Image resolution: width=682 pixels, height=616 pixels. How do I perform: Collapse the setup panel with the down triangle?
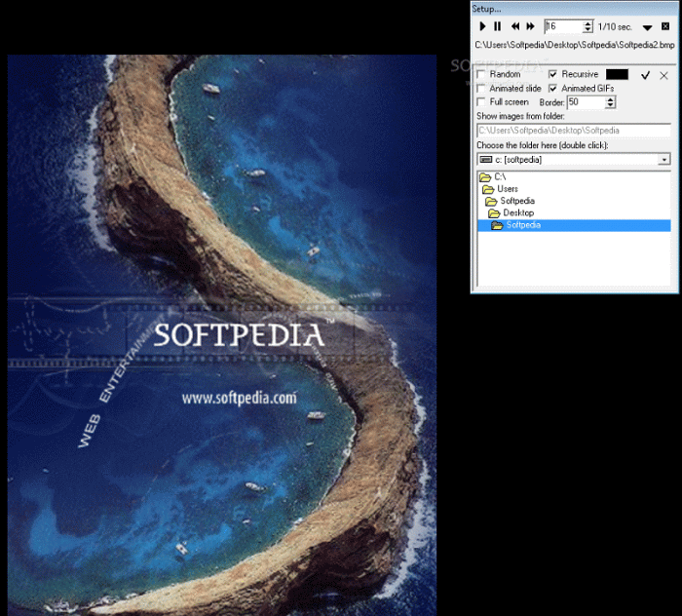coord(647,27)
